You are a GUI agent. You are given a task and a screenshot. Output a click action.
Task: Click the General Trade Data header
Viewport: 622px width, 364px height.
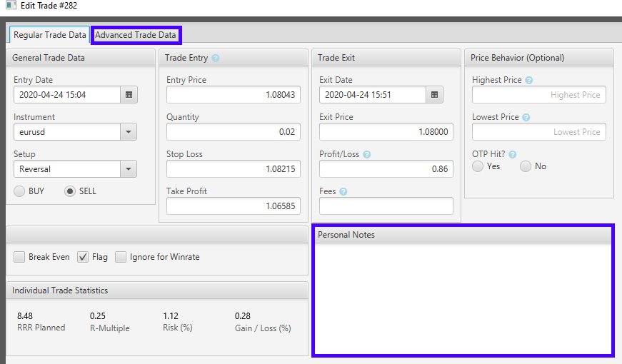click(x=81, y=58)
